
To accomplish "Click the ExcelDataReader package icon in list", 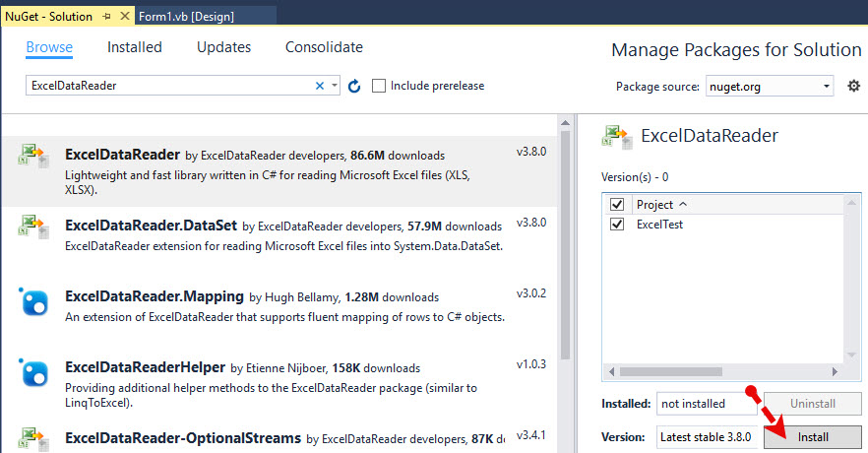I will pos(32,158).
